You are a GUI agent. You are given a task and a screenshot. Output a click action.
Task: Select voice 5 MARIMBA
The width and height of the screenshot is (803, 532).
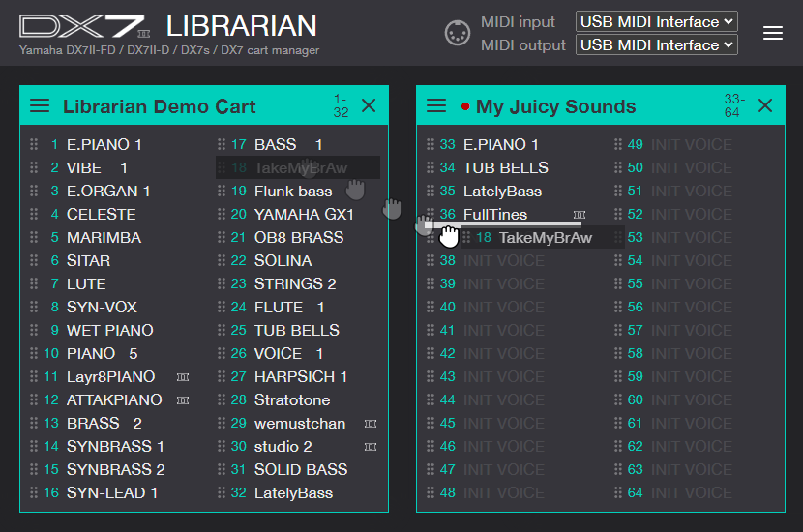coord(104,238)
